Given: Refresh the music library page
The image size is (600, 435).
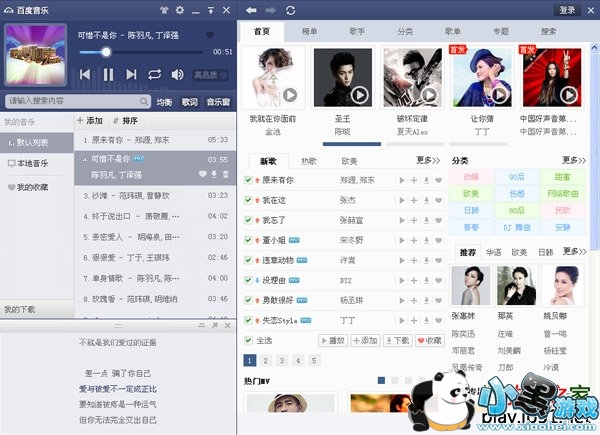Looking at the screenshot, I should [290, 10].
